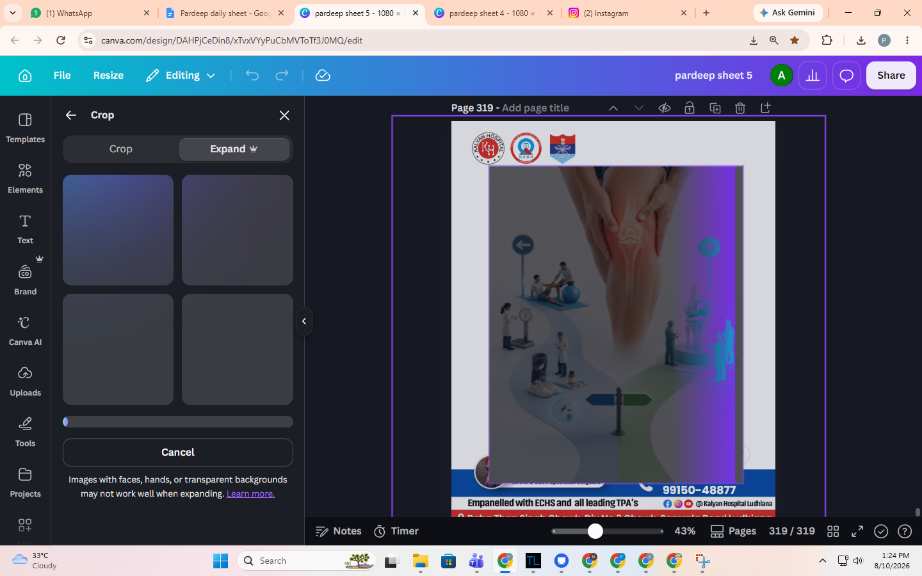Follow the Learn more link
Image resolution: width=922 pixels, height=576 pixels.
point(250,494)
